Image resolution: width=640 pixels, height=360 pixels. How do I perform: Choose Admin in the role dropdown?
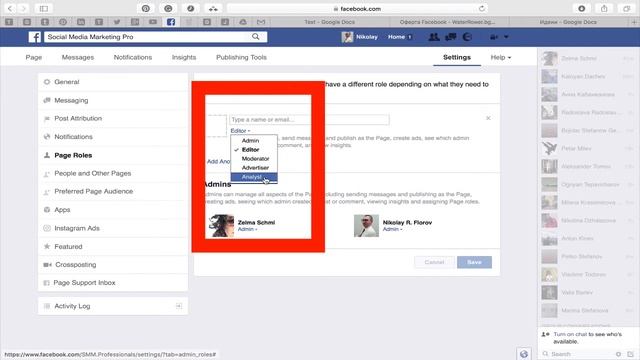[254, 140]
